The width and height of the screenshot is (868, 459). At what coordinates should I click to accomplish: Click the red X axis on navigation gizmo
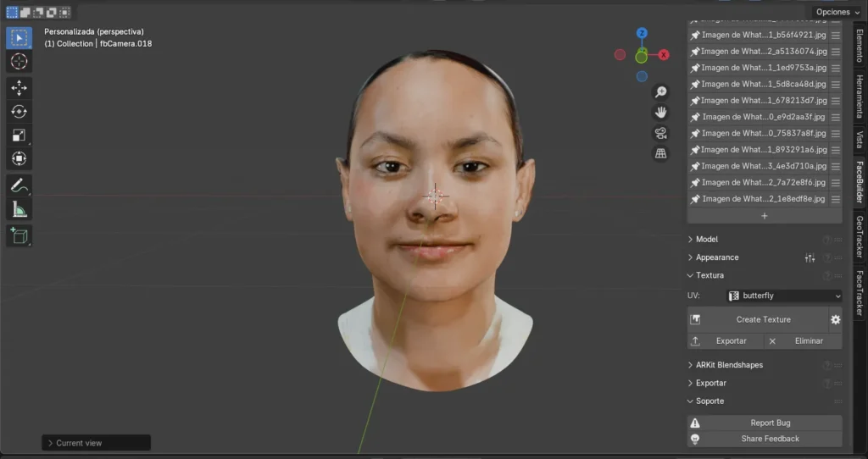[664, 55]
